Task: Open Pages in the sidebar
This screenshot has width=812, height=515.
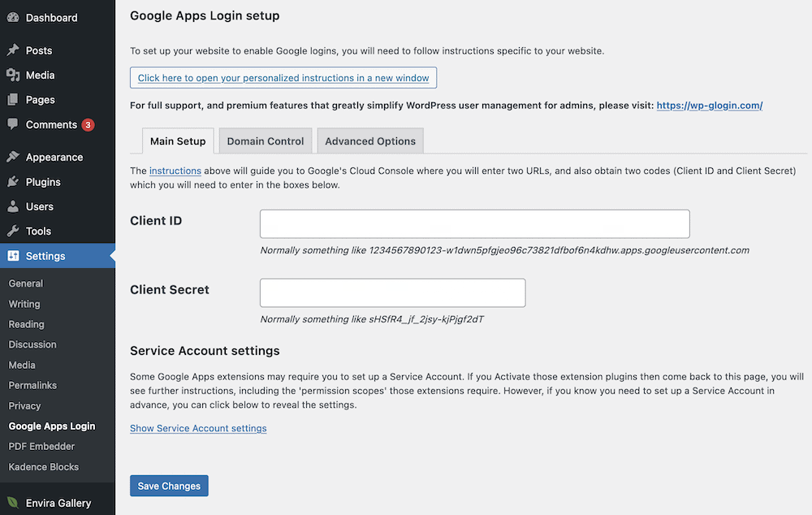Action: click(x=41, y=99)
